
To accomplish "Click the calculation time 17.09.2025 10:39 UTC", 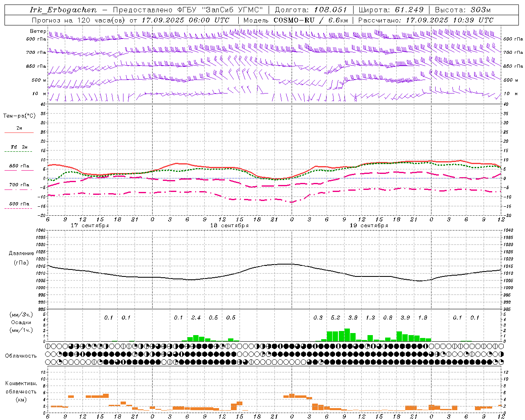I will 450,20.
